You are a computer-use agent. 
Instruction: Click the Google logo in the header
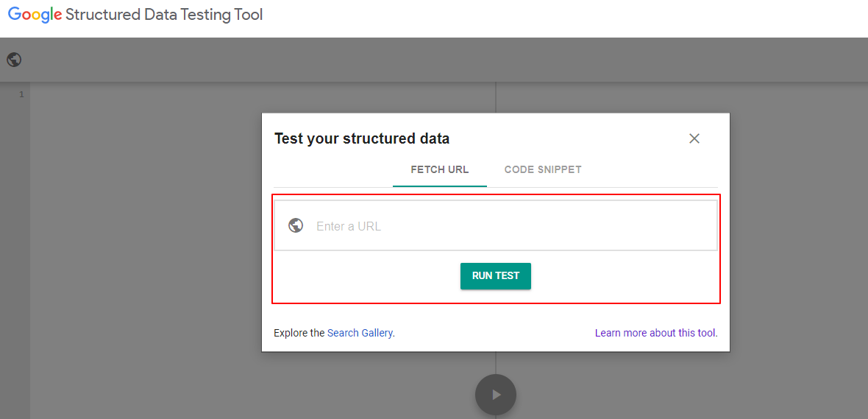tap(35, 15)
